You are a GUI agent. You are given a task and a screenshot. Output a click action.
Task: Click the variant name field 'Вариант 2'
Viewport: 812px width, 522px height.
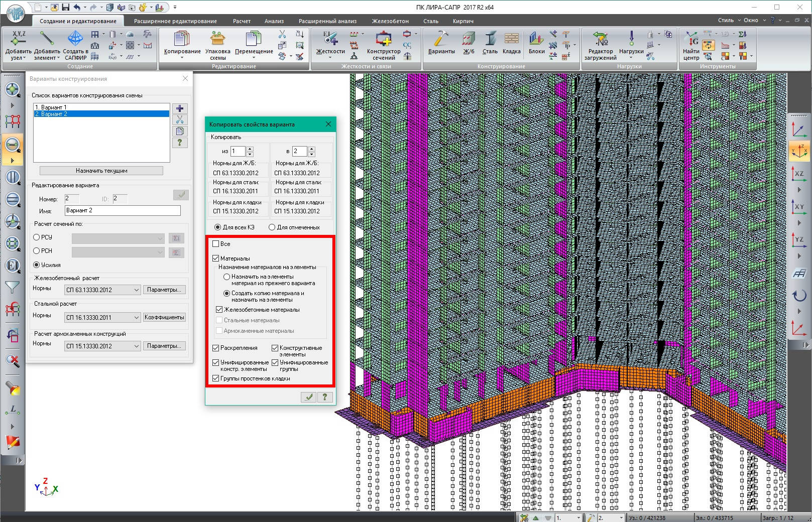click(x=123, y=211)
